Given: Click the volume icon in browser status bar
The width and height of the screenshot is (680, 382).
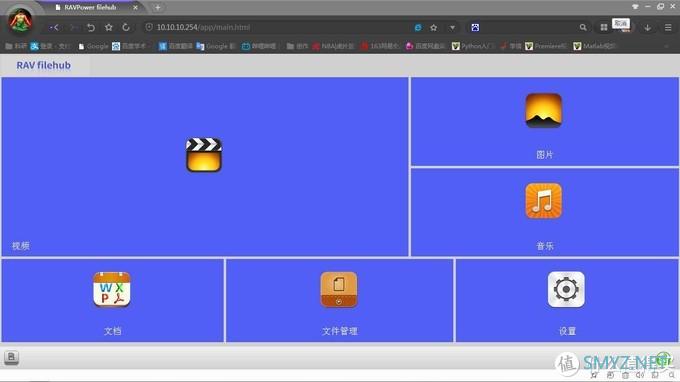Looking at the screenshot, I should coord(640,375).
